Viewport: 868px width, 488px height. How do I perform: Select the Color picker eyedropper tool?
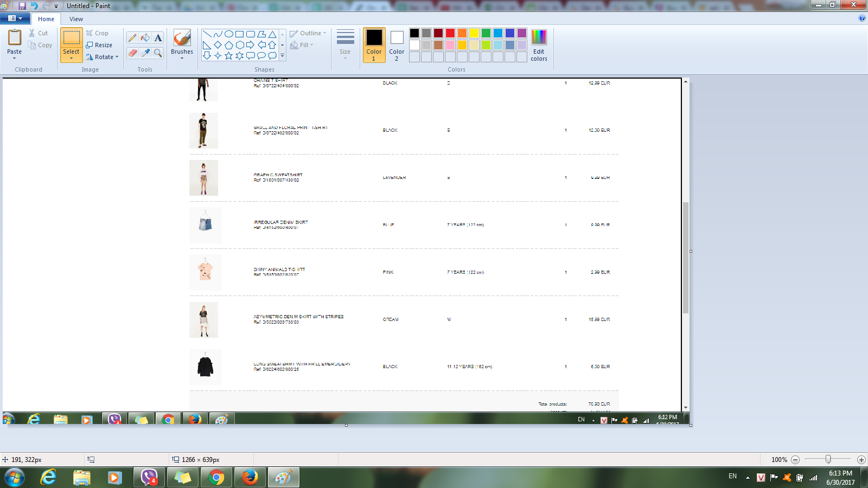[x=145, y=53]
